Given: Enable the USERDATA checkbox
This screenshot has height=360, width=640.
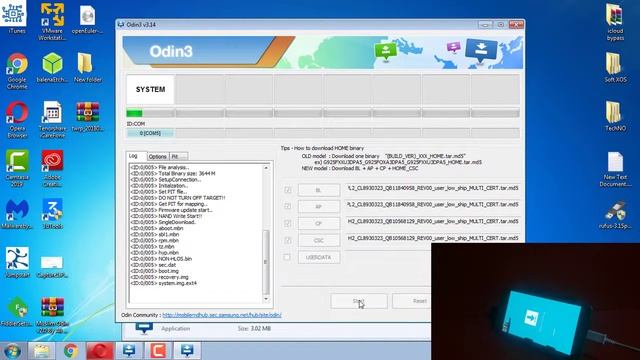Looking at the screenshot, I should 287,257.
